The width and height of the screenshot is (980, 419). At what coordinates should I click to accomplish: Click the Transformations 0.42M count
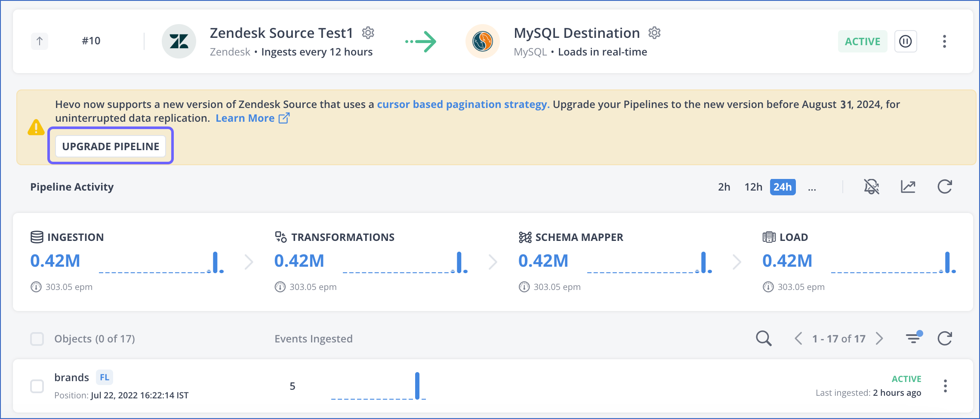point(299,261)
